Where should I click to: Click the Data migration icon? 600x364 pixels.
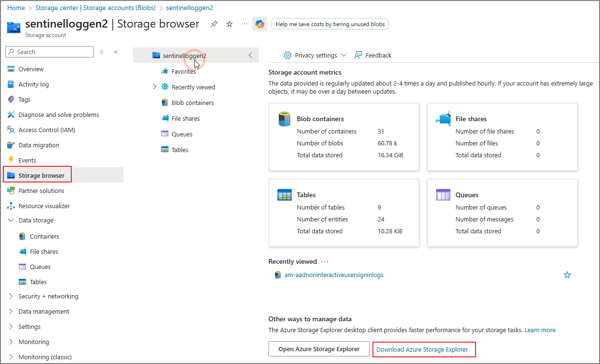coord(11,145)
